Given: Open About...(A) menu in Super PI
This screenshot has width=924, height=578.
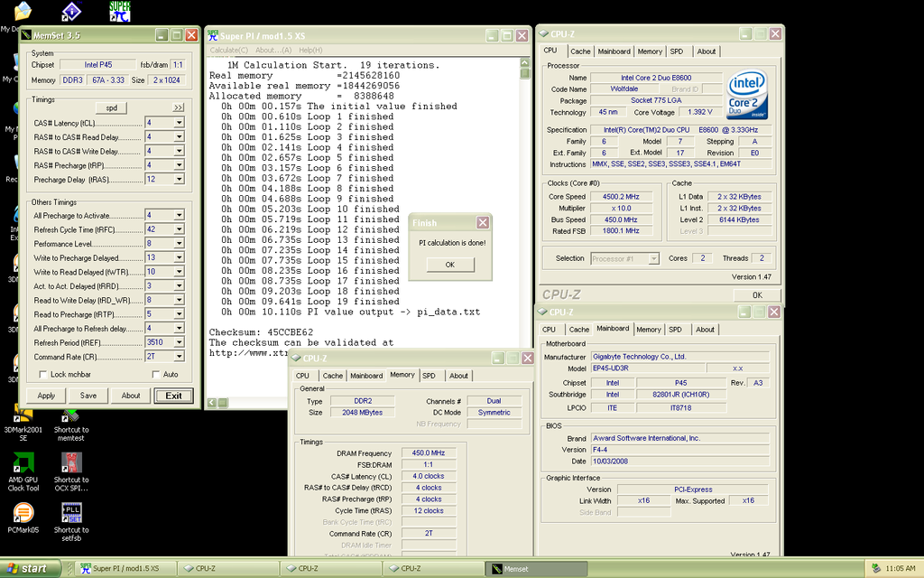Looking at the screenshot, I should click(273, 51).
